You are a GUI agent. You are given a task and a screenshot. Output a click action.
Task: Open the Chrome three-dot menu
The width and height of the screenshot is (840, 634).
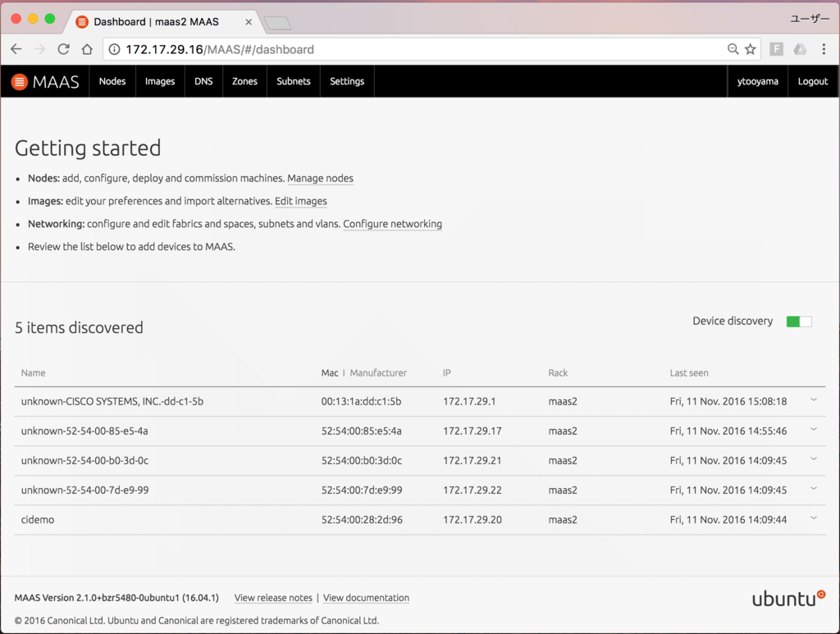(x=824, y=49)
